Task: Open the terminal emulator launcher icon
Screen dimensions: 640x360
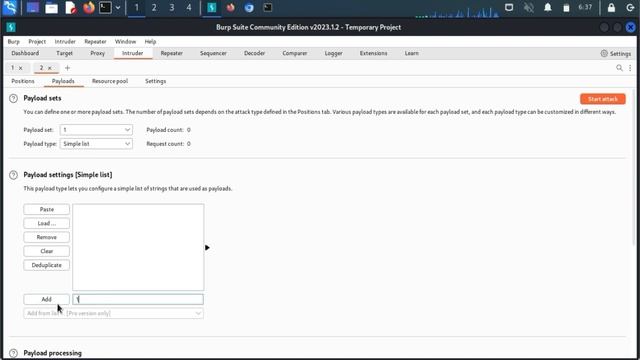Action: [105, 7]
